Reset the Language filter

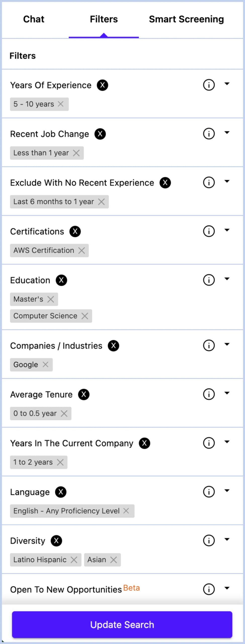[61, 492]
